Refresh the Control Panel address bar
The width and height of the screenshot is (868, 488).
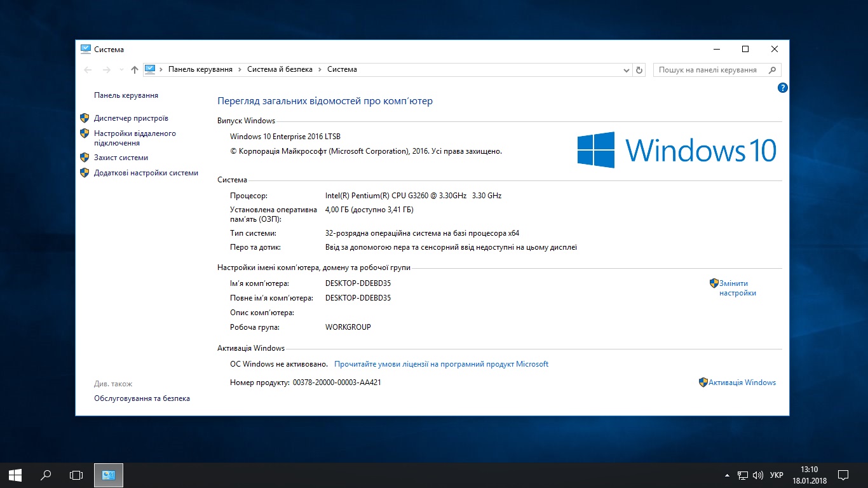pos(639,70)
